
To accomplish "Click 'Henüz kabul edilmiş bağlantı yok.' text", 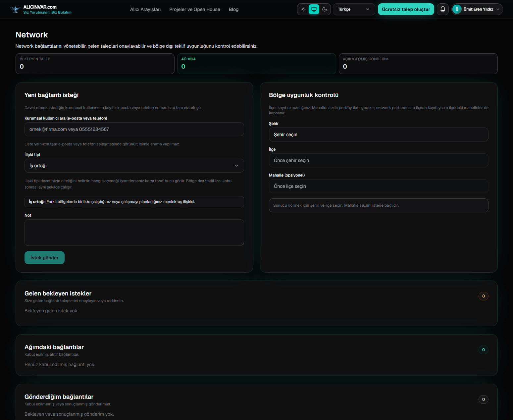I will point(60,364).
